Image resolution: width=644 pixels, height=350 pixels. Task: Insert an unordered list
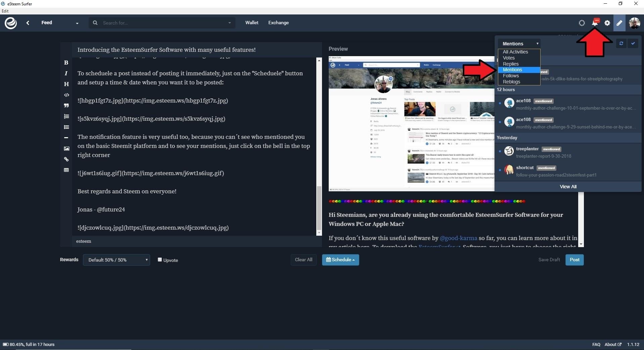click(x=66, y=127)
